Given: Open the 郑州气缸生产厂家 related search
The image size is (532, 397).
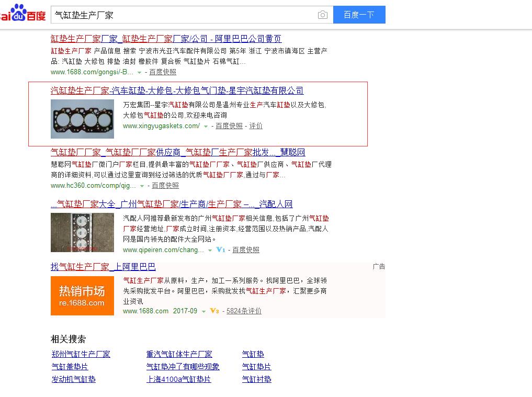Looking at the screenshot, I should (x=80, y=354).
